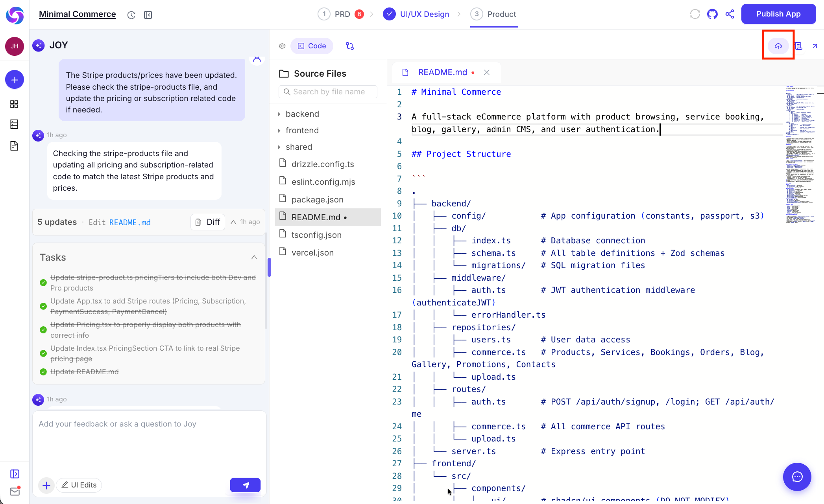The height and width of the screenshot is (504, 824).
Task: Open tsconfig.json file
Action: pos(316,235)
